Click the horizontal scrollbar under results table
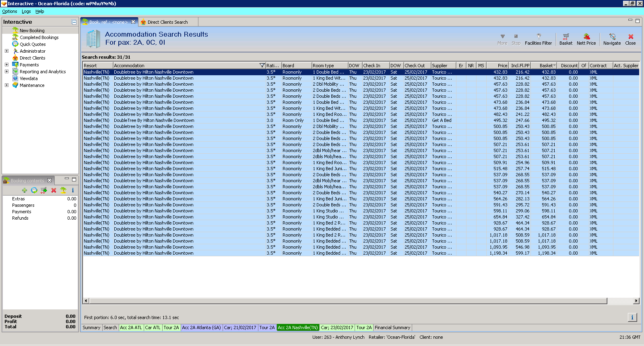 click(x=346, y=301)
